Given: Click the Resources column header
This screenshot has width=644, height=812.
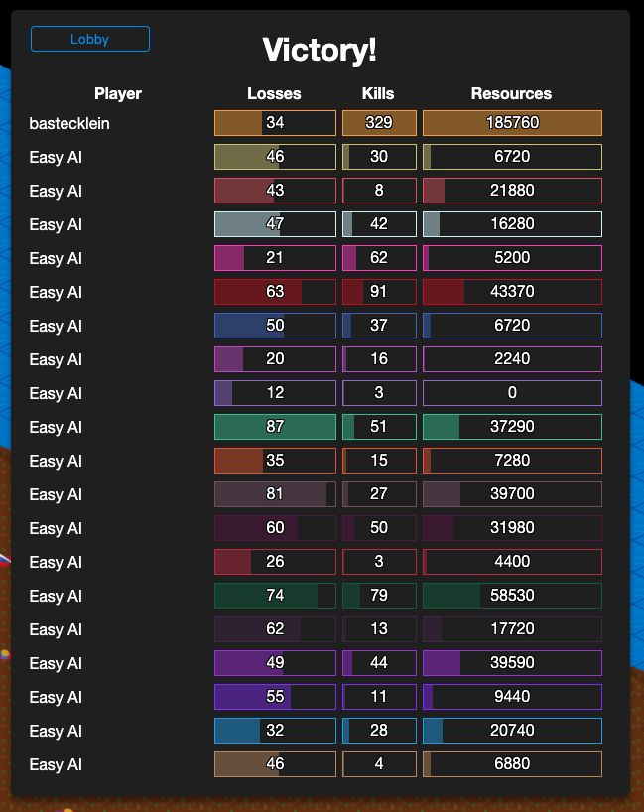Looking at the screenshot, I should point(511,93).
